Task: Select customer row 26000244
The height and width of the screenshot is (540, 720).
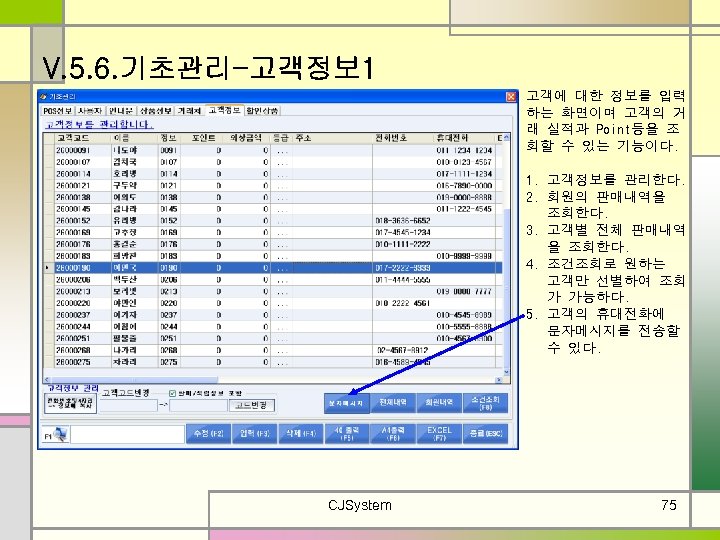Action: coord(275,327)
